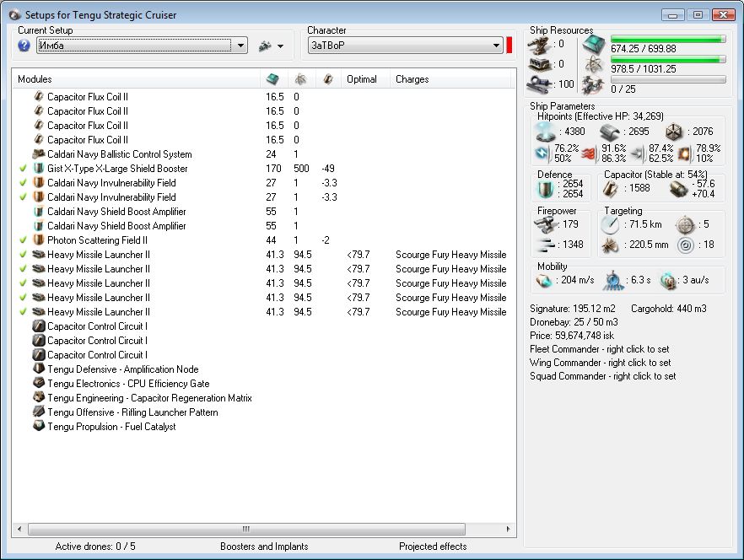Toggle first Caldari Navy Invulnerability Field checkmark
The width and height of the screenshot is (744, 560).
point(23,183)
